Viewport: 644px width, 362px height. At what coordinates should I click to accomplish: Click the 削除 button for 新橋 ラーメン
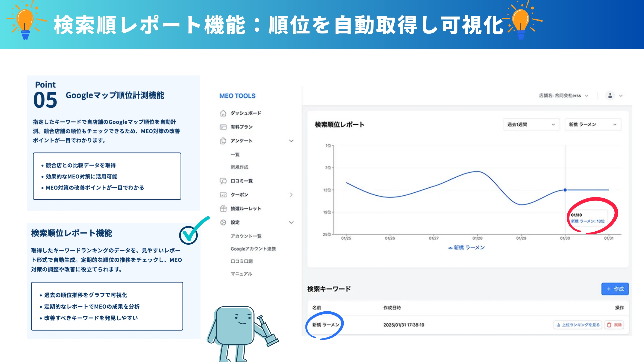614,325
